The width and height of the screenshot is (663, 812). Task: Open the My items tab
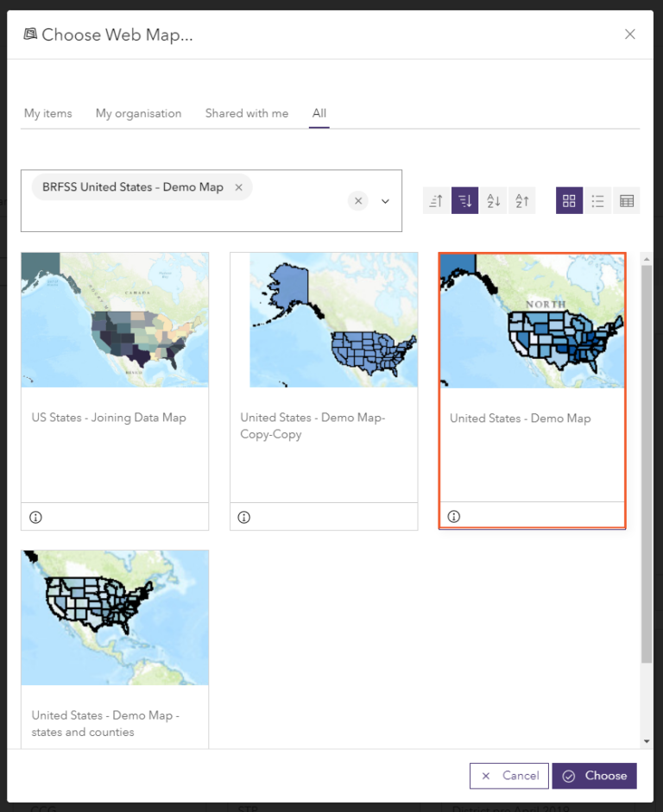pyautogui.click(x=48, y=113)
